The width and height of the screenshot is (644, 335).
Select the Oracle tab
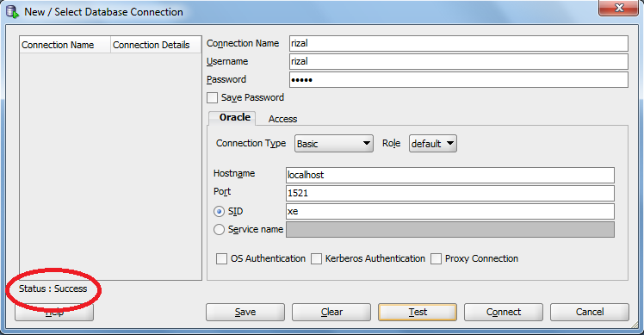[x=232, y=118]
